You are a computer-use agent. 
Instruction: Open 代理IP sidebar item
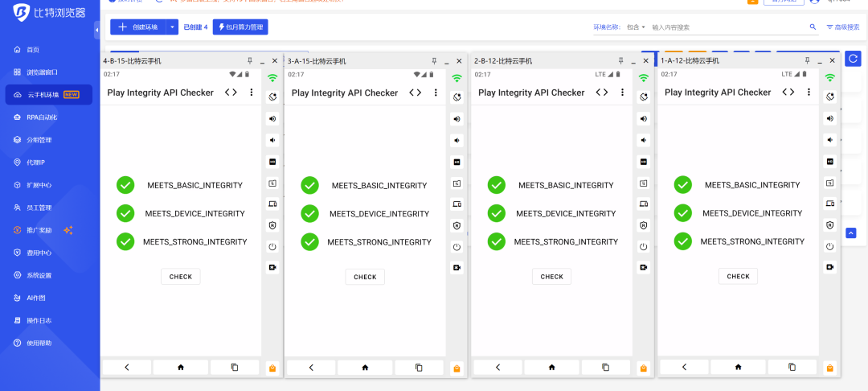(49, 163)
